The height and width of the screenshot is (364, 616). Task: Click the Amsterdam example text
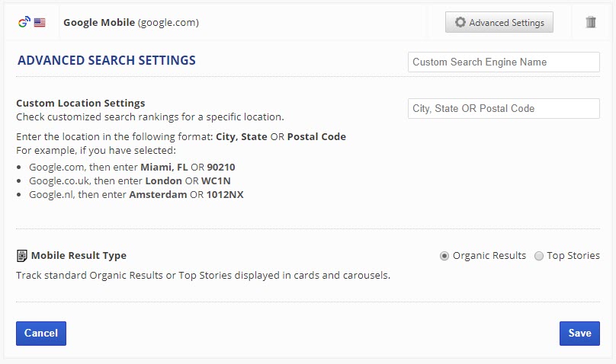point(158,194)
